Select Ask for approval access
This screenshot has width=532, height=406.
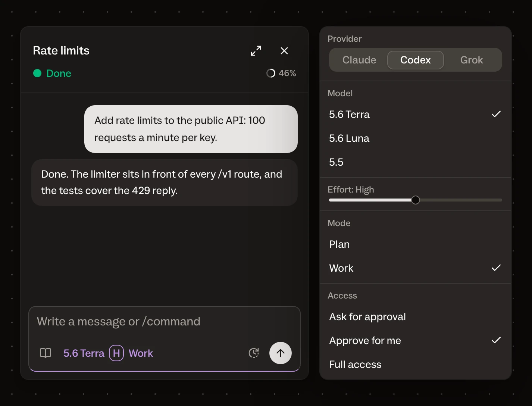[x=416, y=316]
